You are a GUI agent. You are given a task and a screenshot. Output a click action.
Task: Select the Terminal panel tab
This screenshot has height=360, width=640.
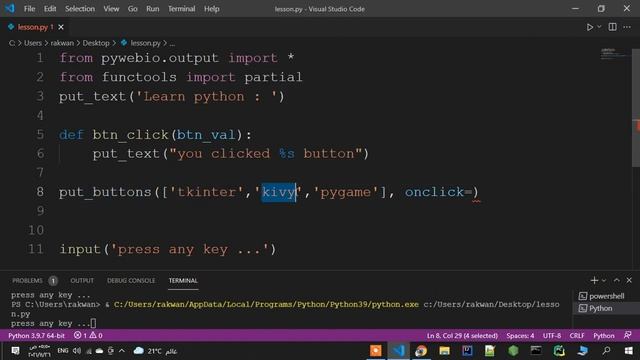pos(183,280)
